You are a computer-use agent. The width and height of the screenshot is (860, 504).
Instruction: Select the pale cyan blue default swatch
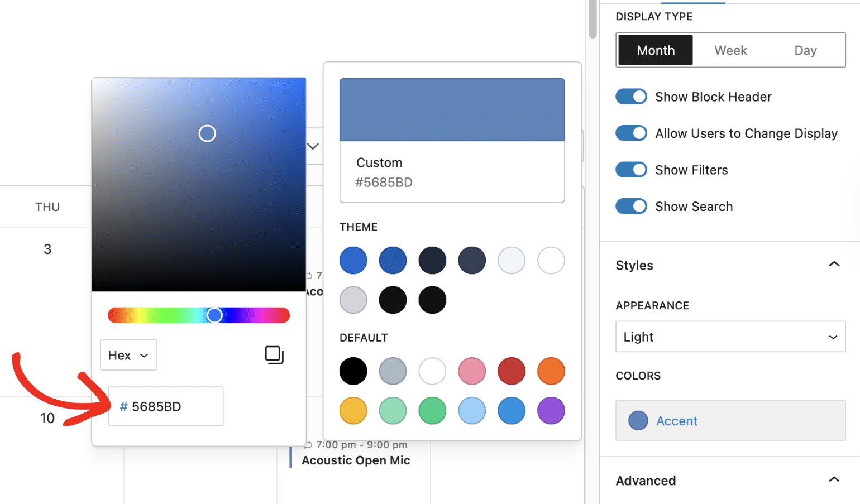pyautogui.click(x=472, y=411)
